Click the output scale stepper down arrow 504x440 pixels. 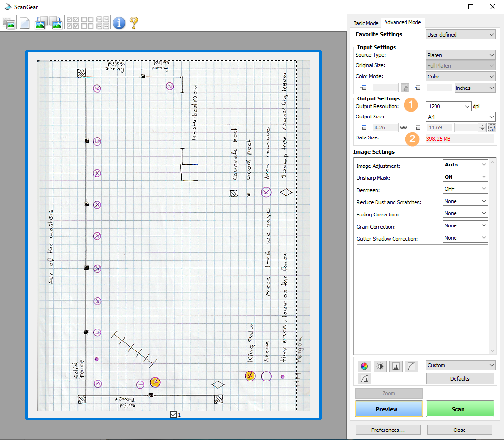pyautogui.click(x=482, y=129)
